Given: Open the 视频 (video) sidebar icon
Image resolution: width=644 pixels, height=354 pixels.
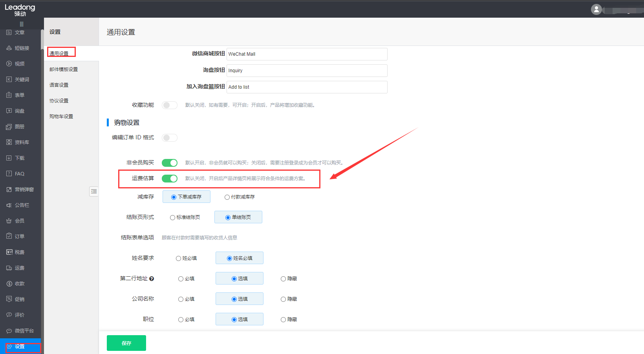Looking at the screenshot, I should 9,64.
